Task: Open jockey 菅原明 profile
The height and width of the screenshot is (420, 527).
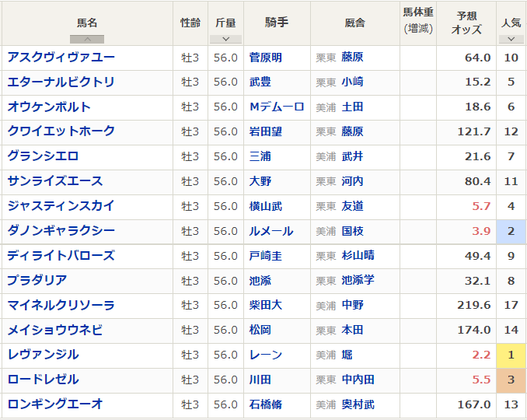Action: tap(266, 58)
